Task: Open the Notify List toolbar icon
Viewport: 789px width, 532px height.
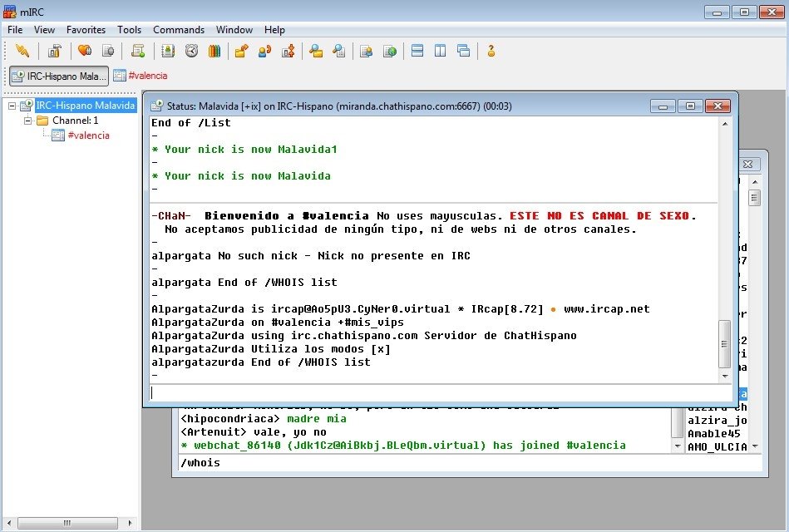Action: 366,51
